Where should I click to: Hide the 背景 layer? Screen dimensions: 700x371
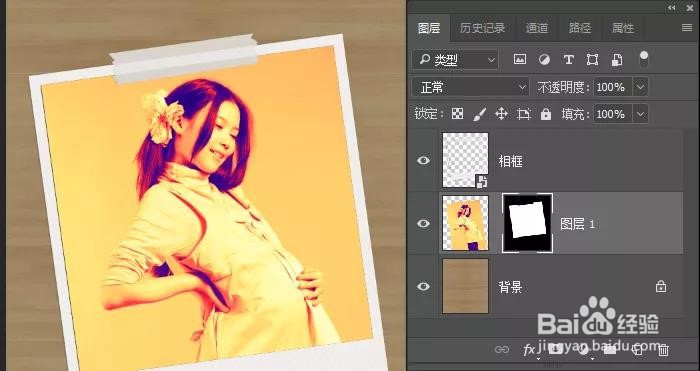(423, 286)
